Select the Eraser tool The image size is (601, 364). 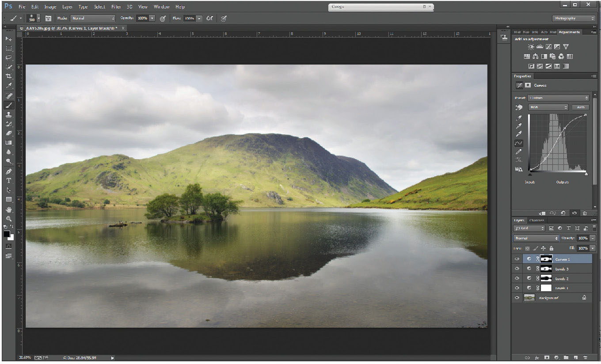pos(9,133)
